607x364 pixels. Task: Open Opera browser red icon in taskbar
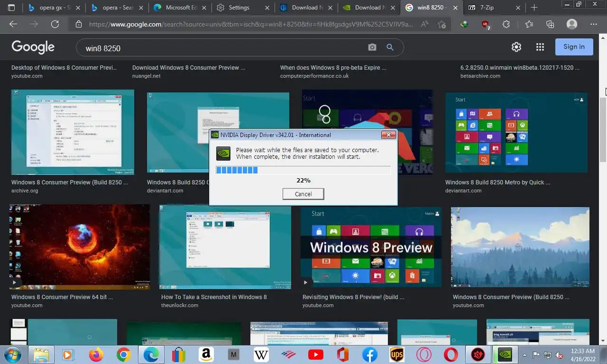(x=451, y=355)
